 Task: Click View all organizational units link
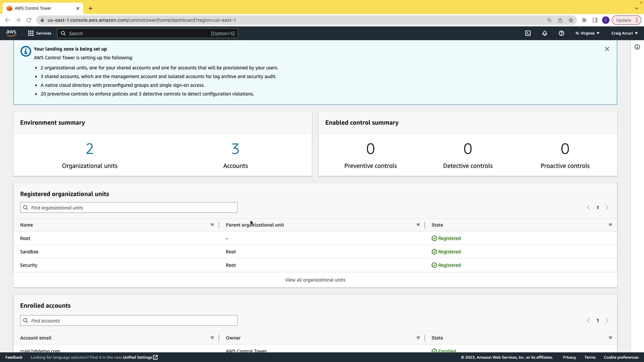click(315, 280)
